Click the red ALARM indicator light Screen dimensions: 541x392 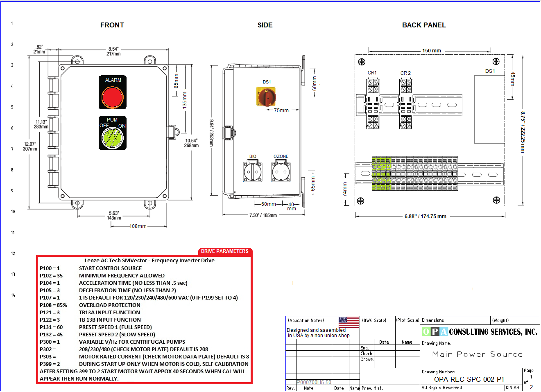tap(113, 97)
